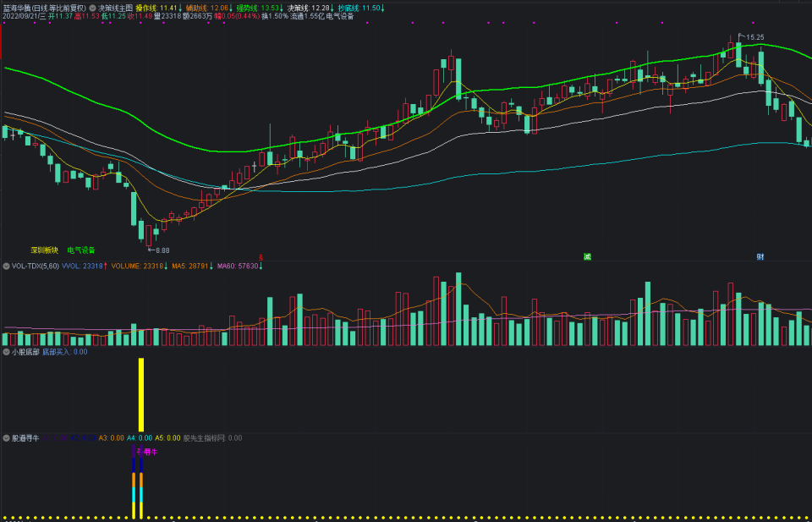Click the 开11.37 open price text
The width and height of the screenshot is (812, 522).
pyautogui.click(x=60, y=17)
